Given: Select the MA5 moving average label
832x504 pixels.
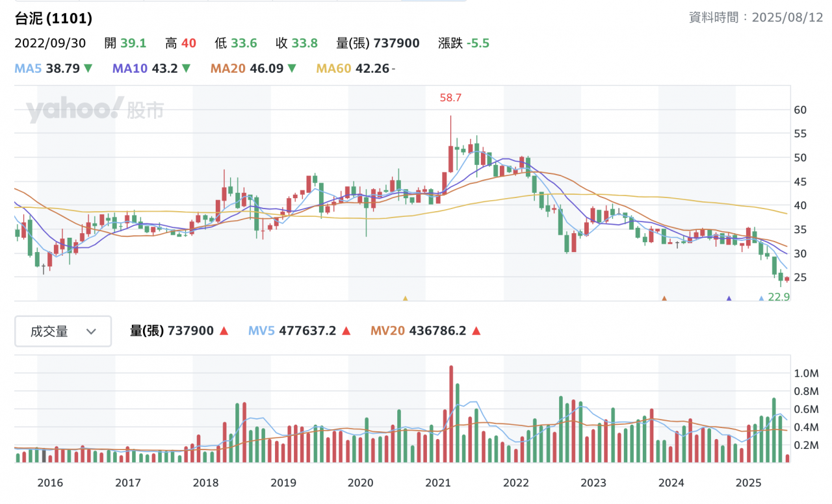Looking at the screenshot, I should click(29, 68).
